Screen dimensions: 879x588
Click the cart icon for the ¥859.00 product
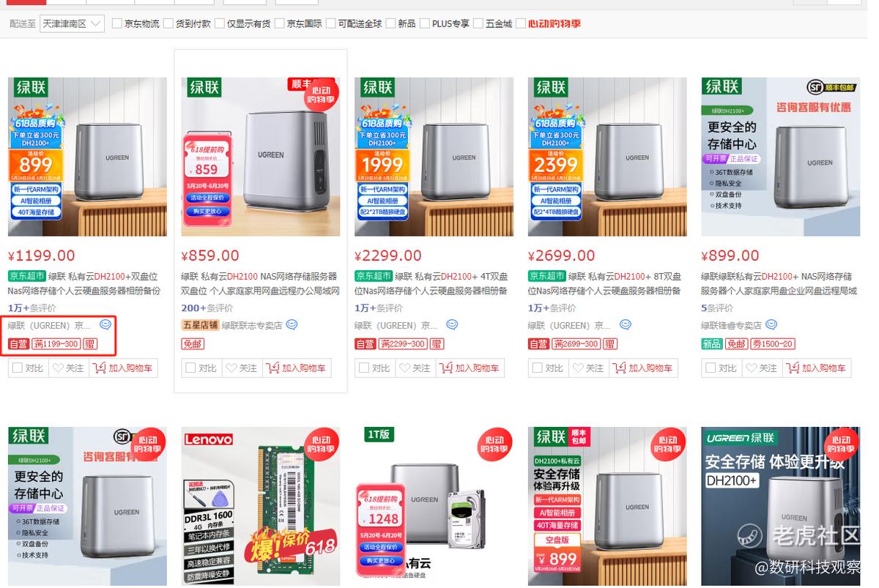pyautogui.click(x=272, y=368)
